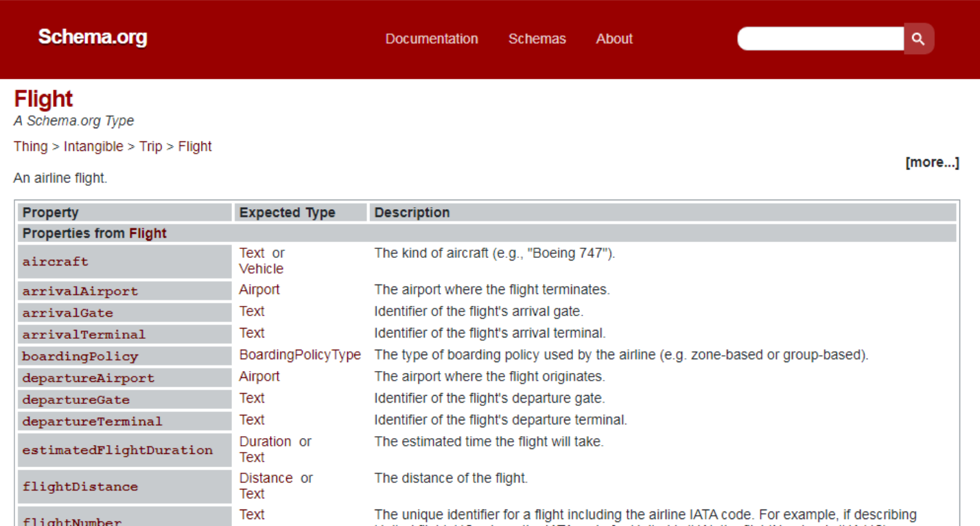Click the Flight page heading

point(43,99)
